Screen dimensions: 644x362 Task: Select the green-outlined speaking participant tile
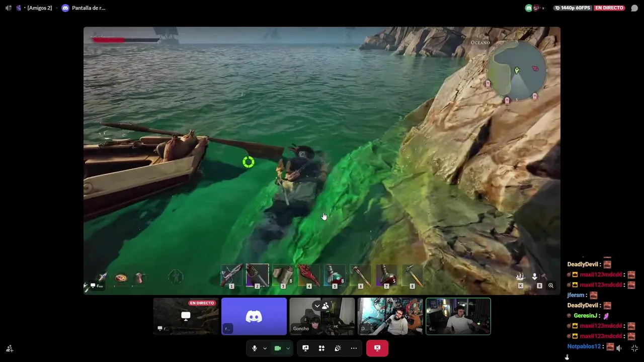(x=458, y=316)
